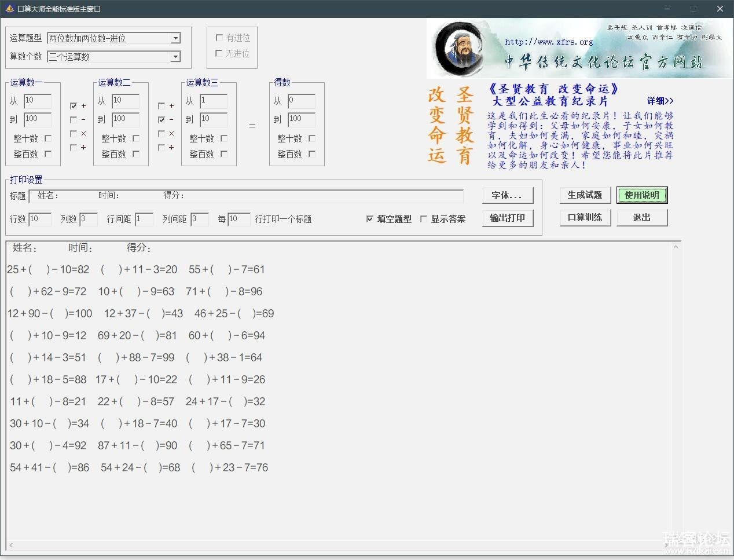Uncheck the second operator minus checkbox

click(162, 120)
